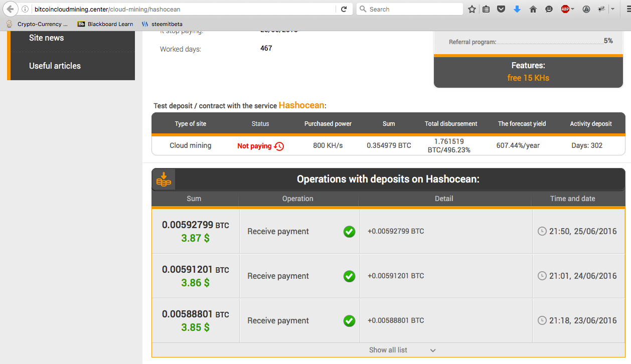
Task: Expand the Adblock Plus dropdown arrow
Action: (x=573, y=9)
